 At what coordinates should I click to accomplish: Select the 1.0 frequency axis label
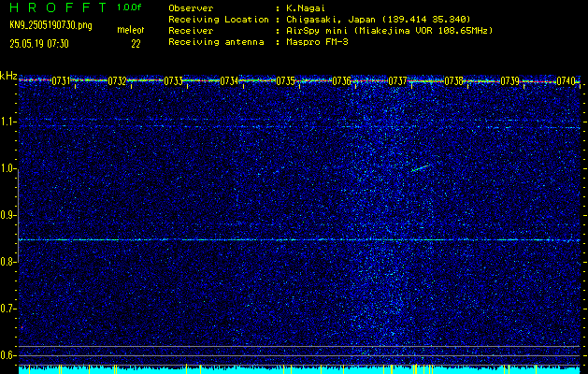click(x=8, y=169)
